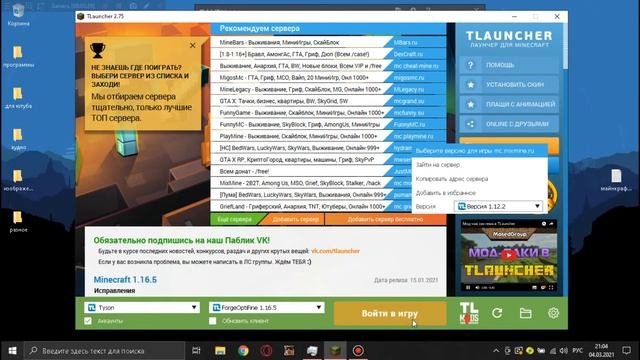This screenshot has width=640, height=360.
Task: Launch Google Chrome from taskbar
Action: click(x=243, y=351)
